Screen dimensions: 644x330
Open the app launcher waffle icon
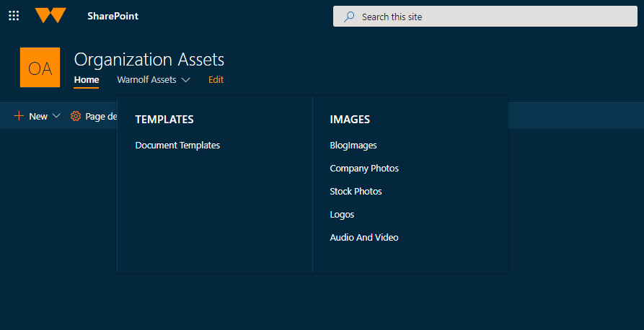(14, 16)
